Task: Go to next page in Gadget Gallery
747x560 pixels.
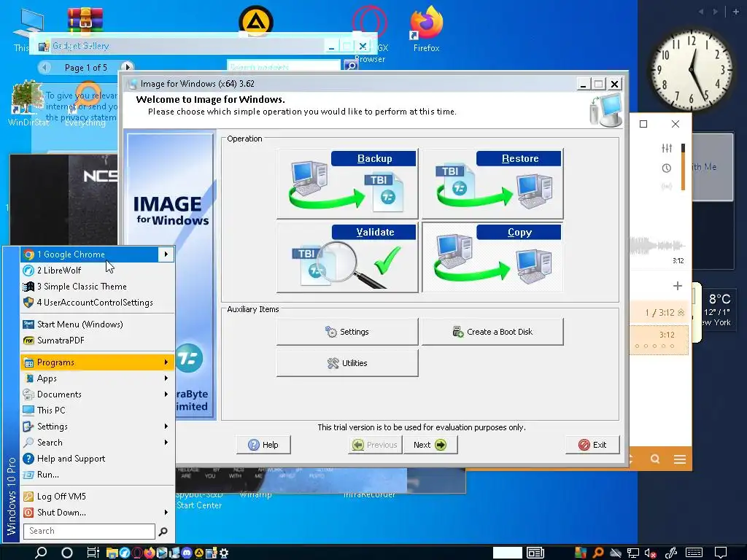Action: 127,68
